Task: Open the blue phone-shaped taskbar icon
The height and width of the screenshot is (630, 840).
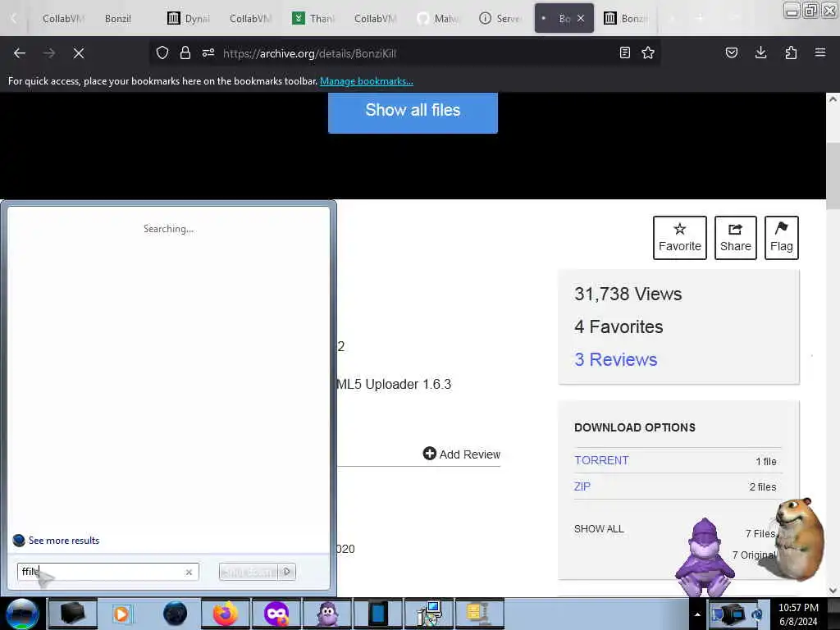Action: (x=377, y=614)
